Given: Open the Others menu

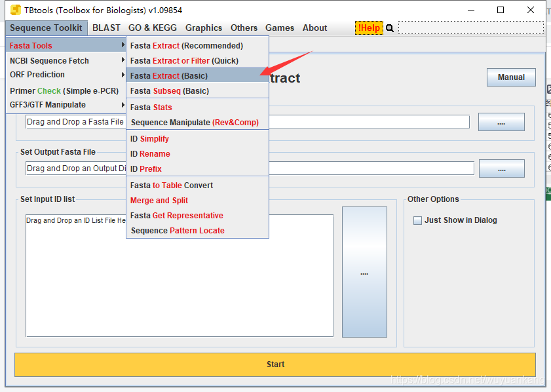Looking at the screenshot, I should pos(244,28).
